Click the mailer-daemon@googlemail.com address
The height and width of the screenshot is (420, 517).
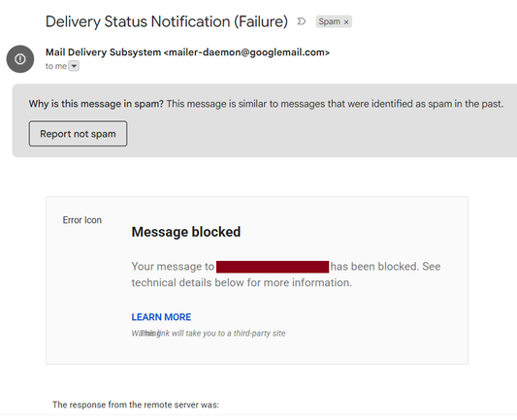coord(246,52)
